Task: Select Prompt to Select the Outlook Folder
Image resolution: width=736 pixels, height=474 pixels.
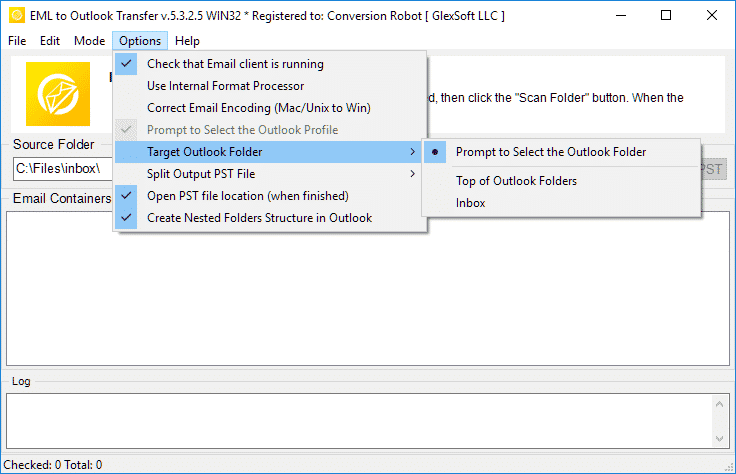Action: point(561,152)
